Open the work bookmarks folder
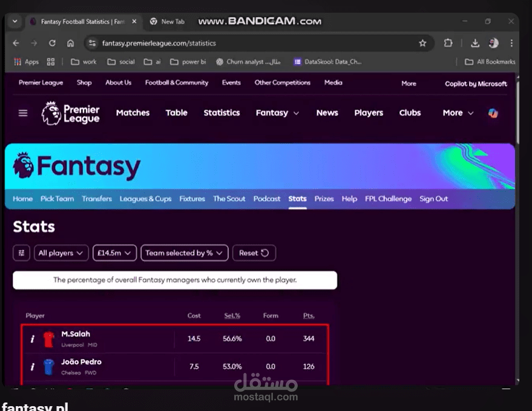 pos(84,62)
